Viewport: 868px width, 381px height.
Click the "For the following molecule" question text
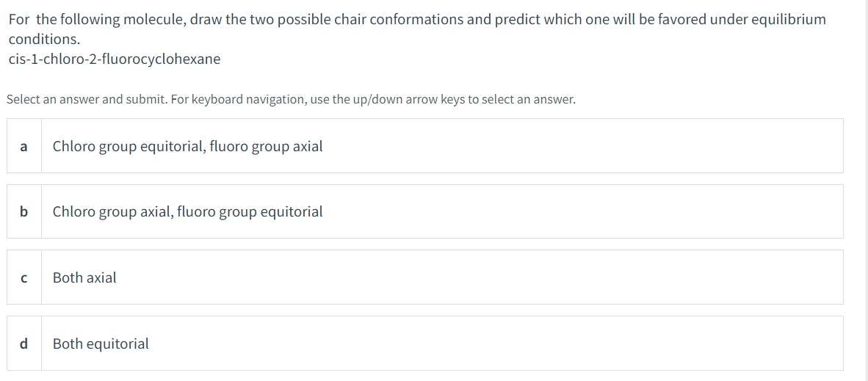98,19
